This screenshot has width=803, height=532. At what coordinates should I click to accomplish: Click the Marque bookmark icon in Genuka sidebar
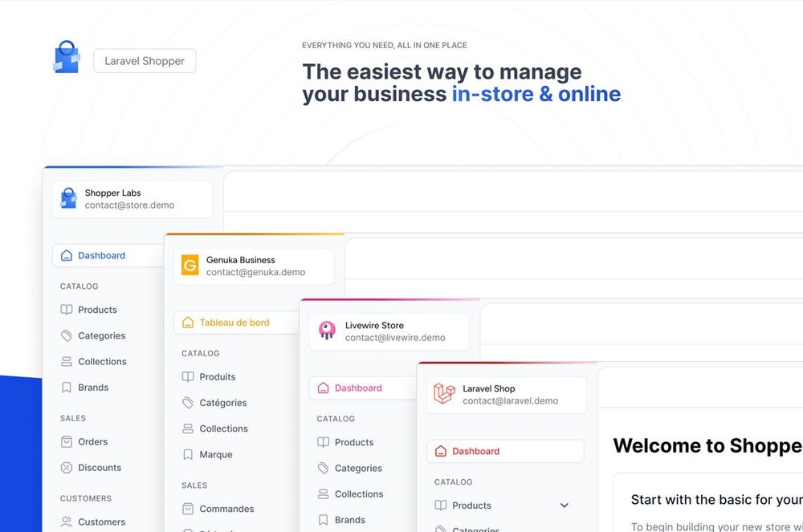(188, 454)
